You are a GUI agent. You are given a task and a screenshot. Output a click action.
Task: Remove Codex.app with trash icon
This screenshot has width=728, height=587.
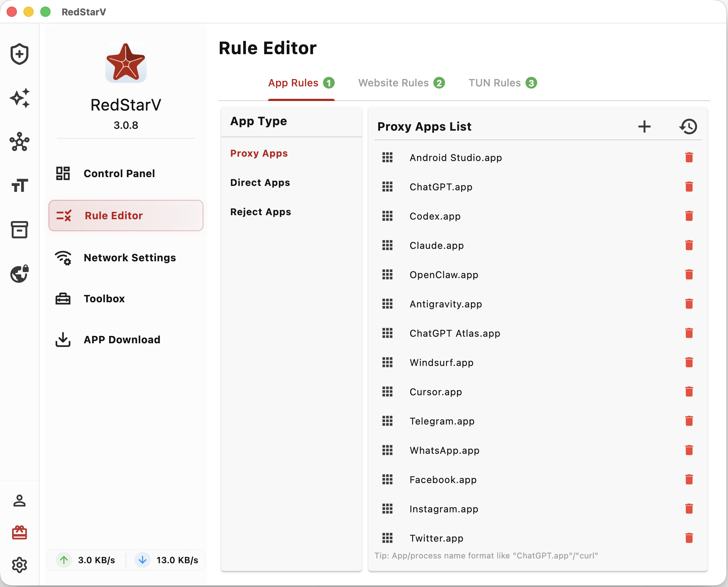coord(689,216)
